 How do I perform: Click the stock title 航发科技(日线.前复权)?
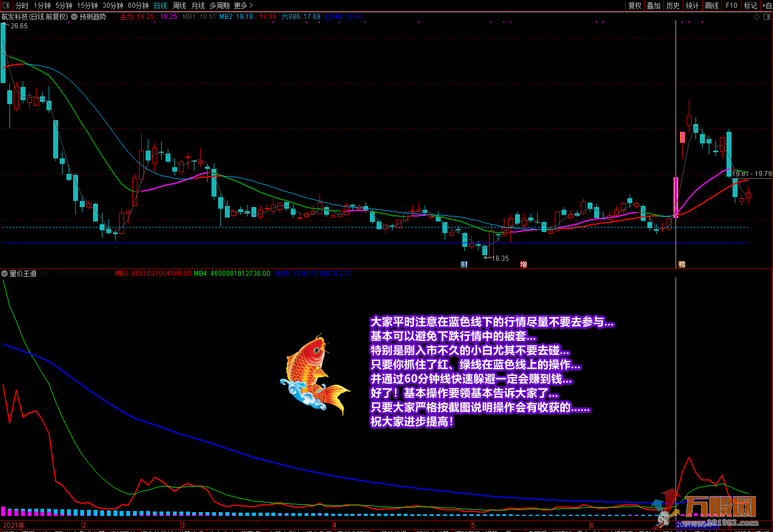pyautogui.click(x=35, y=17)
